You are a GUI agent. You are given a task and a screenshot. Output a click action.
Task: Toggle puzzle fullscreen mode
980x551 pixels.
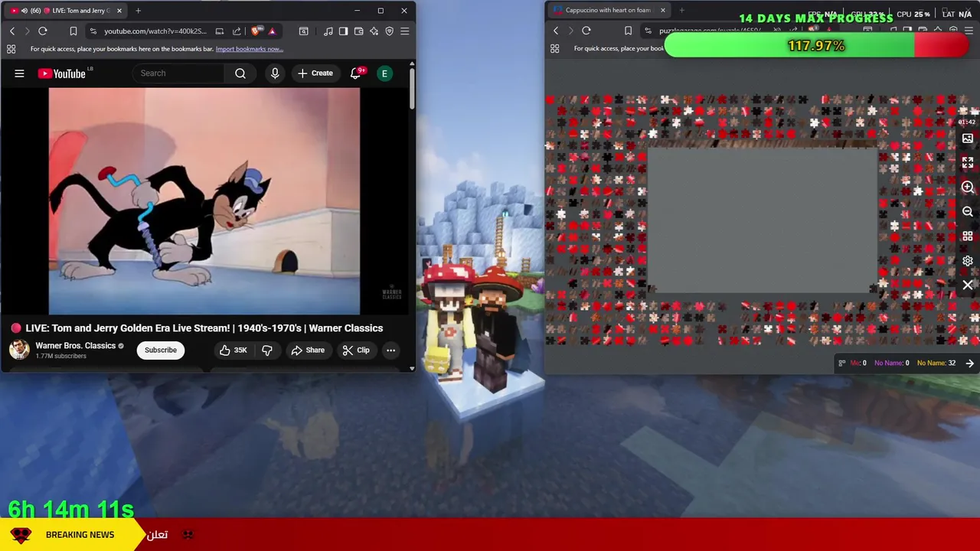coord(968,163)
